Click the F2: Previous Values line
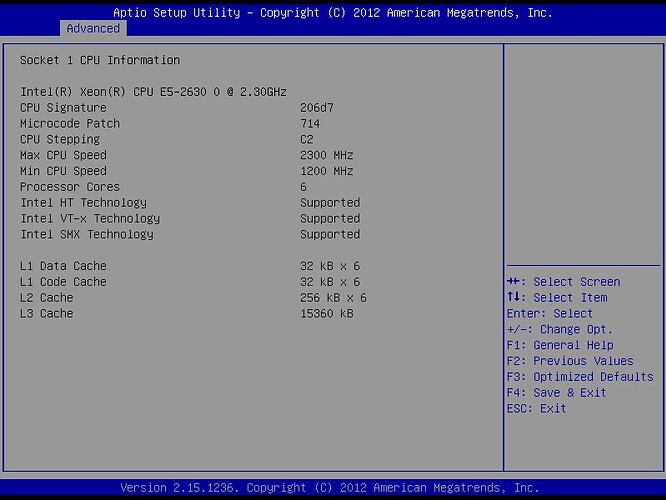 pos(570,361)
